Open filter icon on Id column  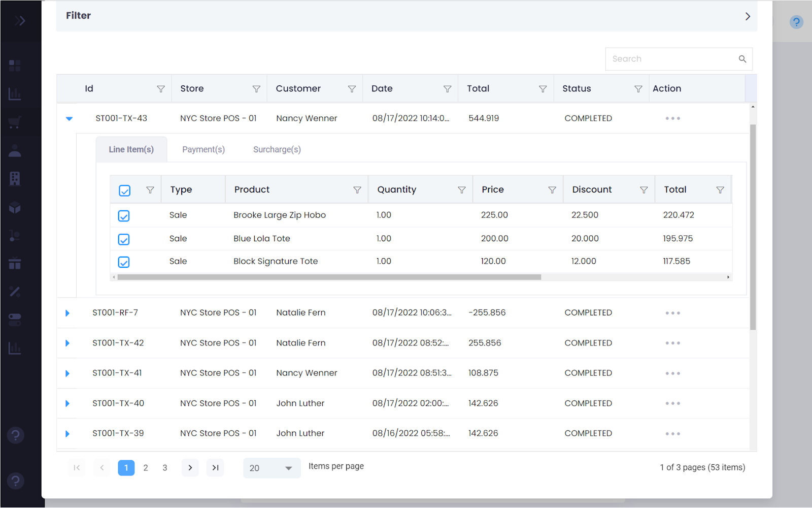coord(161,89)
